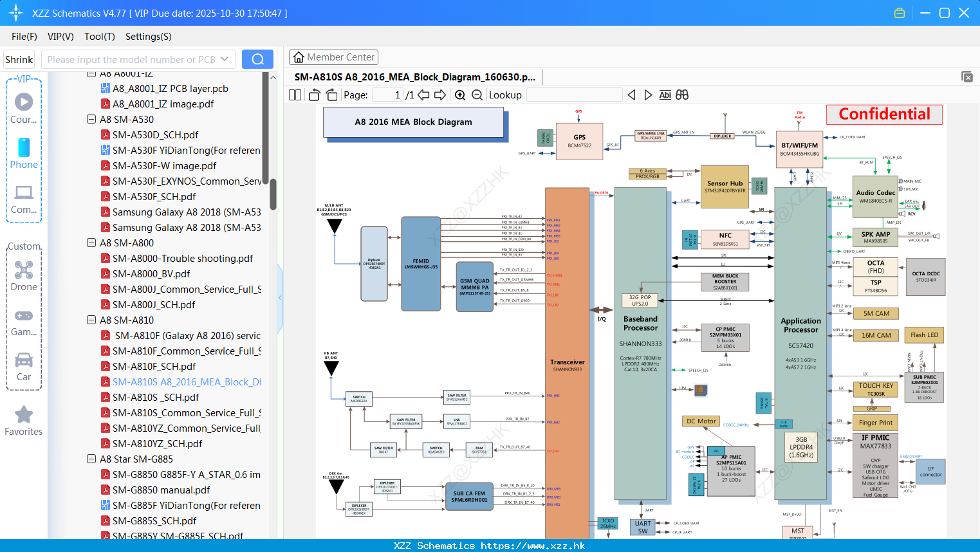
Task: Collapse the A8 SM-A800 tree node
Action: [91, 243]
